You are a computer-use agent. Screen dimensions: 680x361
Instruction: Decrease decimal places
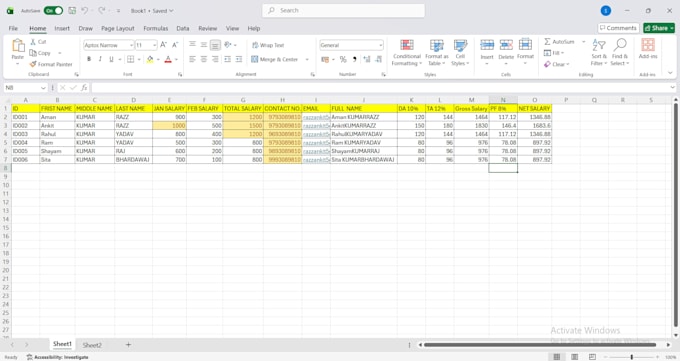(x=379, y=59)
